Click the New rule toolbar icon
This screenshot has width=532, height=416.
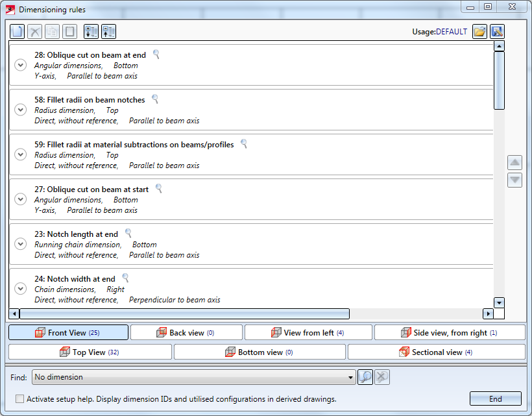point(17,32)
